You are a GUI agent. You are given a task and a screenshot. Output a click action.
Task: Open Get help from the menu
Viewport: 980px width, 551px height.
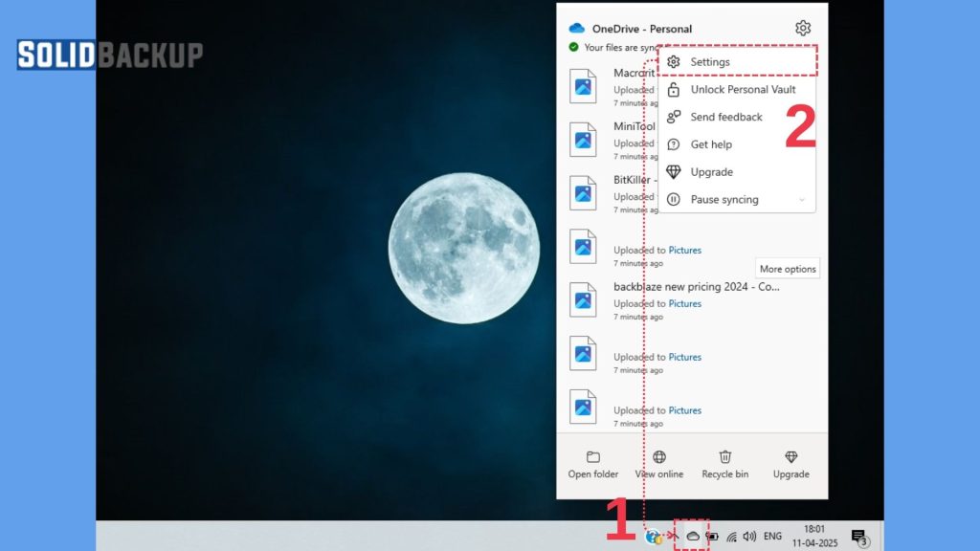(737, 144)
